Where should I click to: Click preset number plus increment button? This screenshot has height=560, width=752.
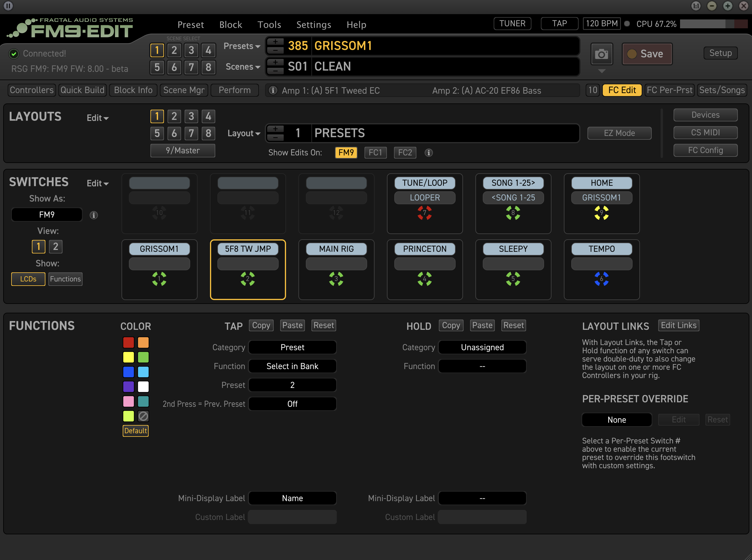[x=275, y=42]
